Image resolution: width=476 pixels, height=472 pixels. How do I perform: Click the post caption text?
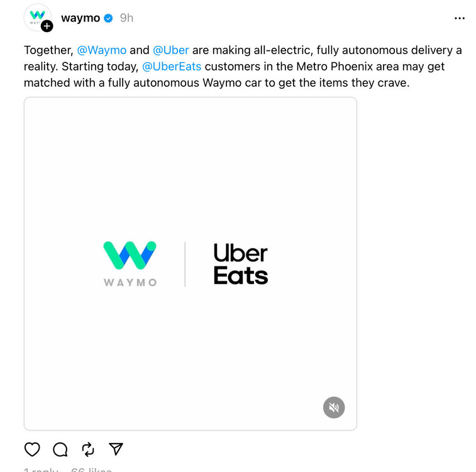click(x=243, y=67)
